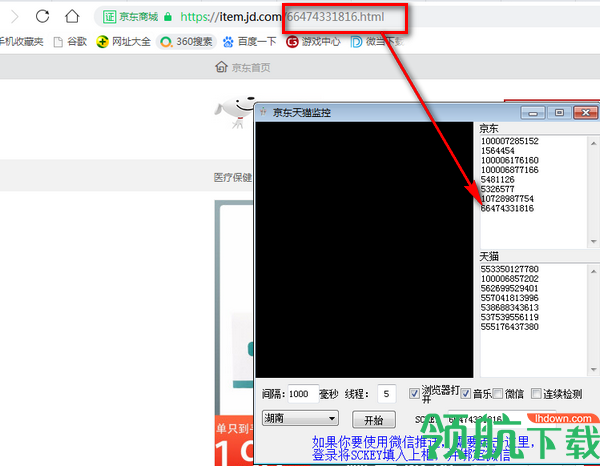Open the 手机收藏夹 bookmark
Screen dimensions: 600x466
pos(21,42)
